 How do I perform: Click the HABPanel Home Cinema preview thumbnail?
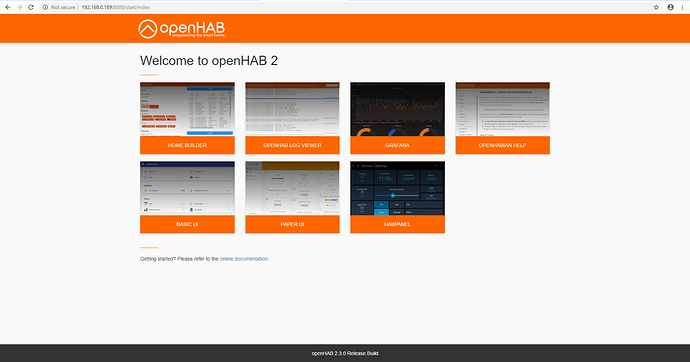coord(397,188)
